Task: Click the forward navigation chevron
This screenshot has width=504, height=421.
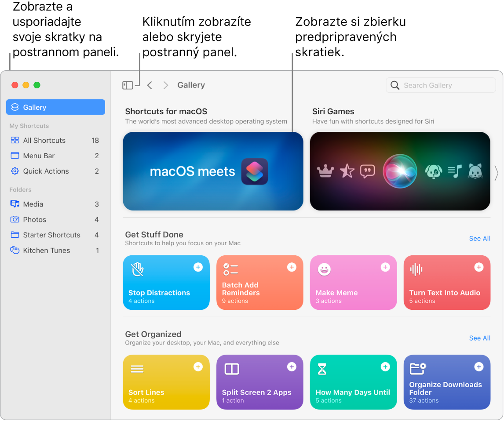Action: tap(166, 85)
